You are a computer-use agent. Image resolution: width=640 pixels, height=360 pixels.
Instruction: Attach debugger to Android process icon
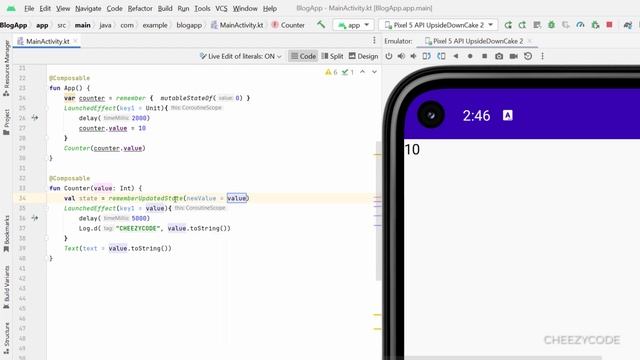click(595, 25)
